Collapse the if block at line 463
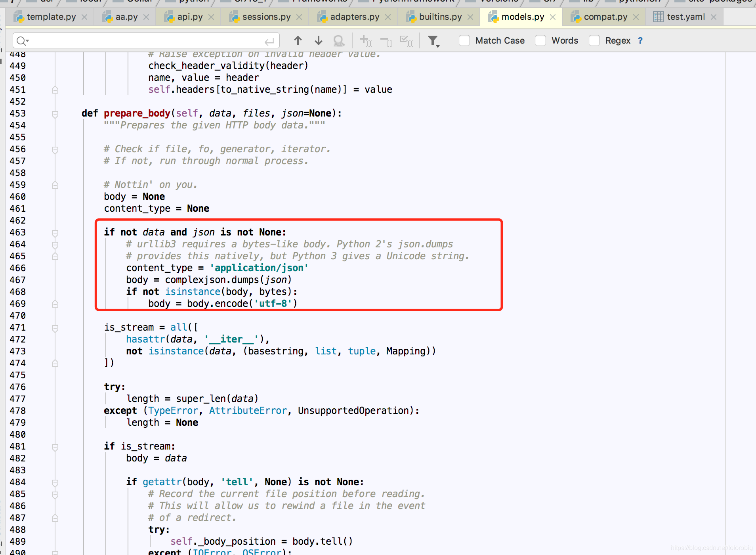 (55, 233)
